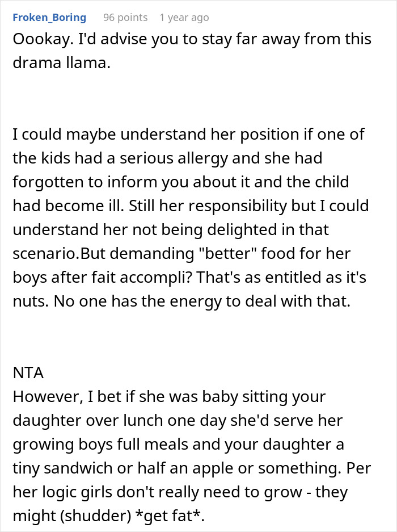Open the Froken_Boring user profile

49,18
